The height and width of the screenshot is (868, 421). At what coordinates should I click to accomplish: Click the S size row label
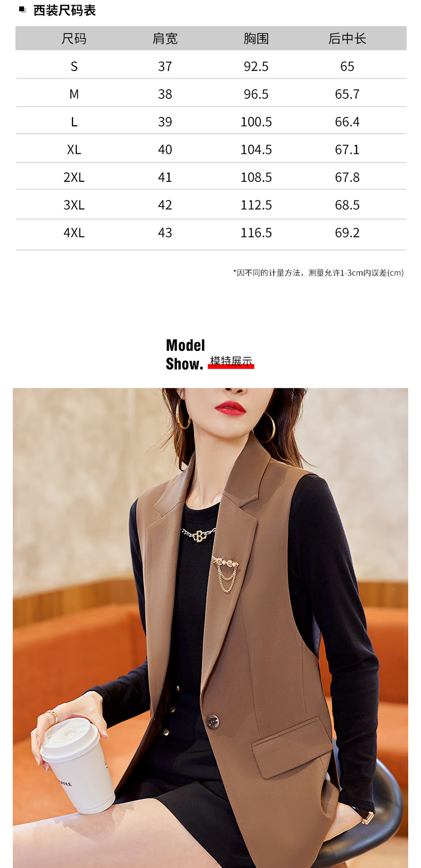click(x=74, y=66)
